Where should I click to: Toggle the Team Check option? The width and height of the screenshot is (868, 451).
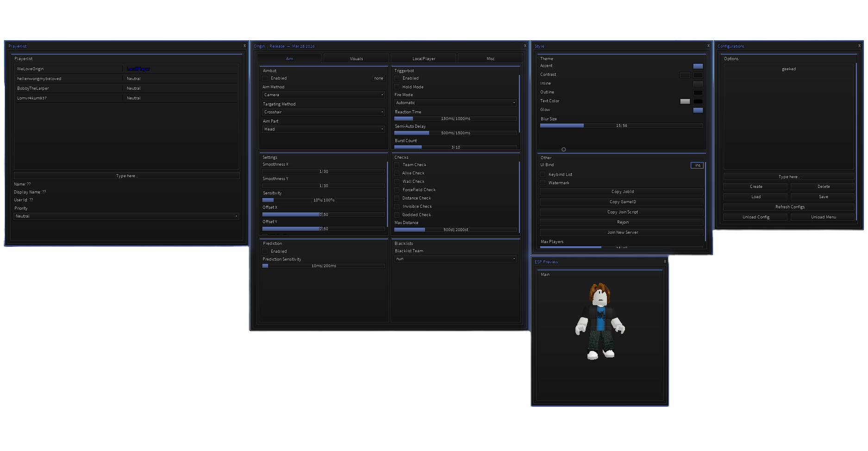pos(397,165)
